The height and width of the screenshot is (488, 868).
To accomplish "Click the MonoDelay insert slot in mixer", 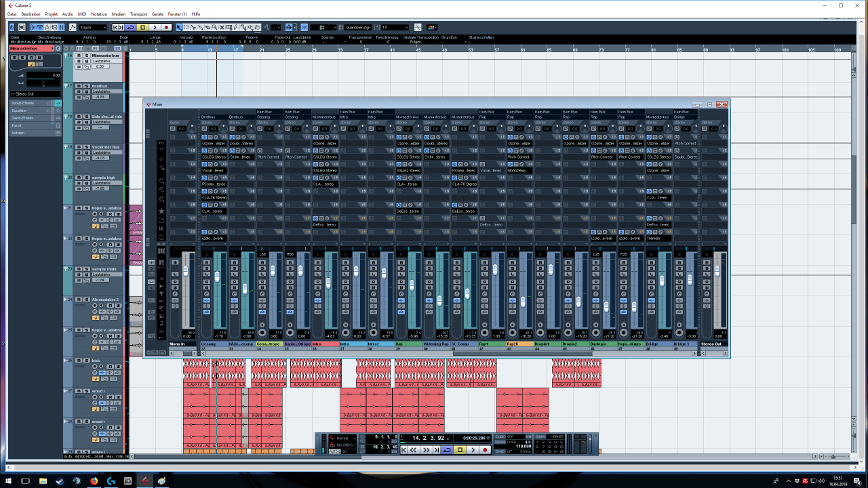I will [520, 170].
